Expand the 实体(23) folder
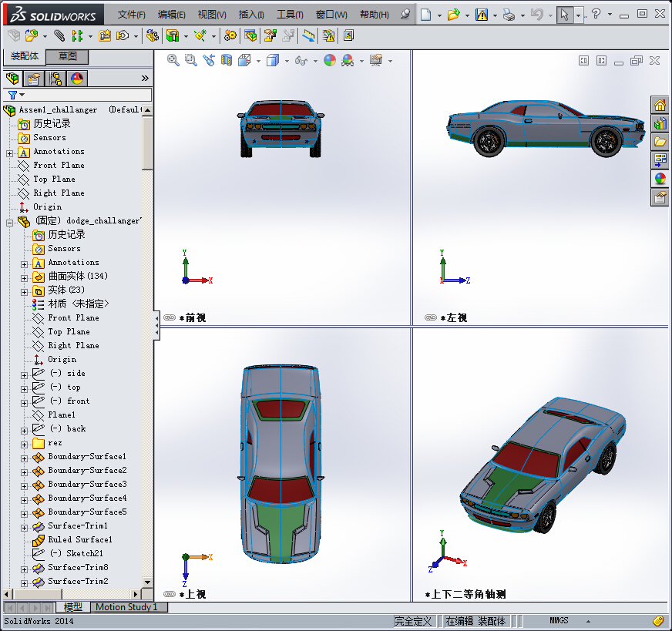 pos(25,292)
